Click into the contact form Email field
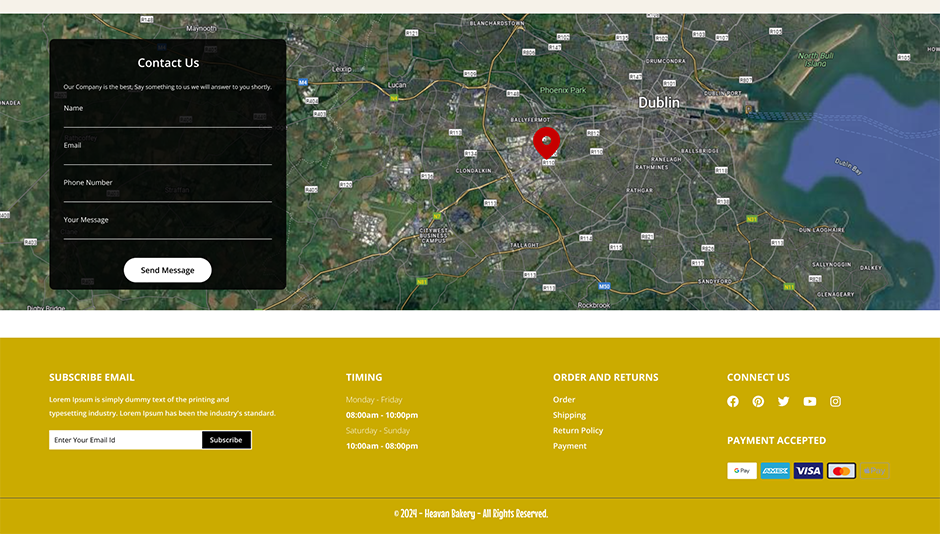The image size is (940, 534). tap(167, 155)
